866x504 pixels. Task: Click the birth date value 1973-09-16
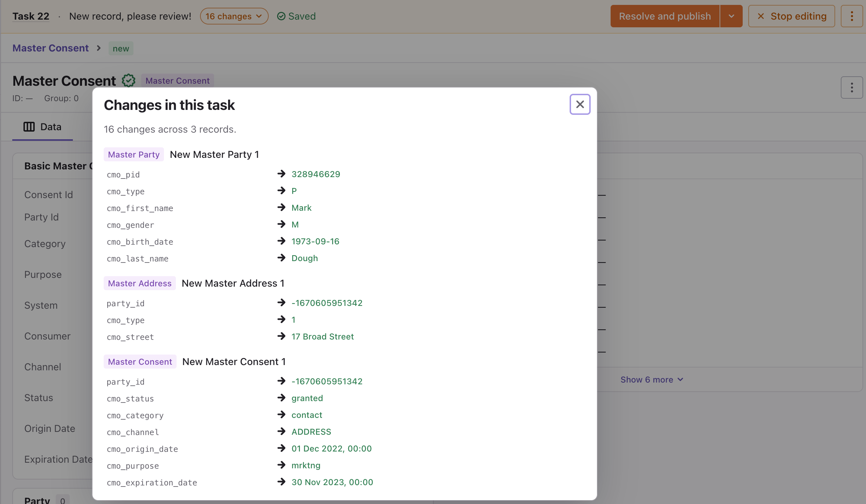click(x=315, y=241)
